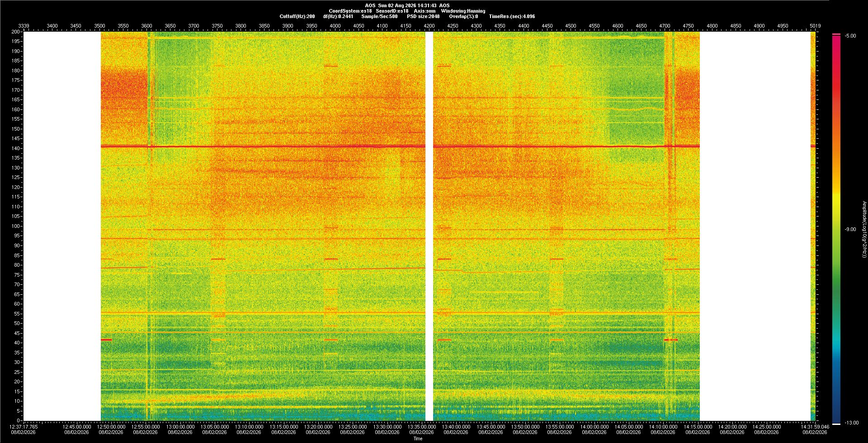Select the Overlap(%):0 parameter text
868x443 pixels.
pyautogui.click(x=463, y=16)
